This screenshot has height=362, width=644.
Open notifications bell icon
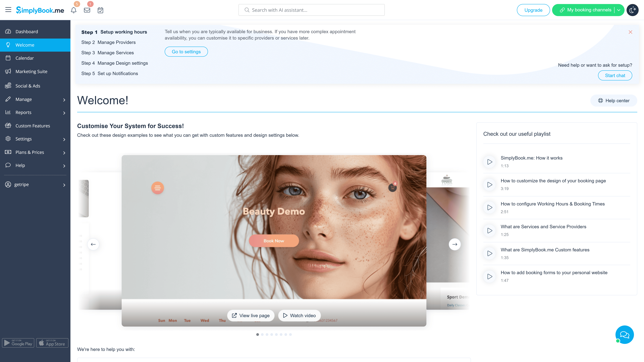74,10
